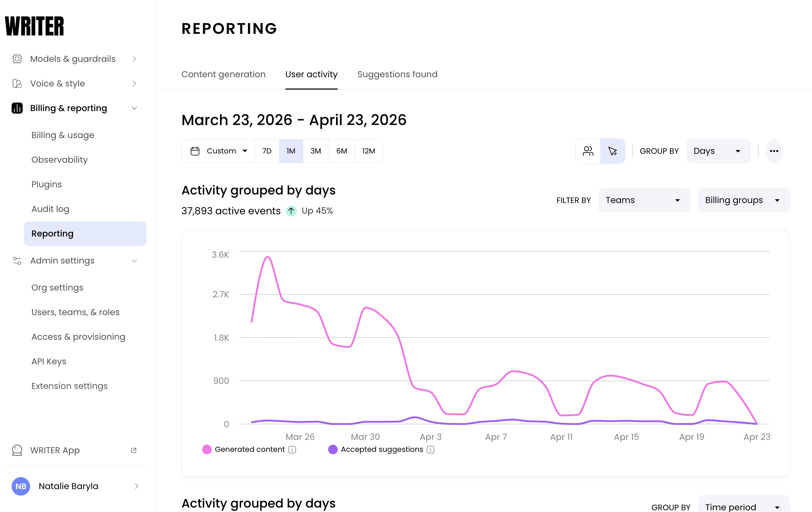Click the pink Generated content legend swatch

pos(207,449)
